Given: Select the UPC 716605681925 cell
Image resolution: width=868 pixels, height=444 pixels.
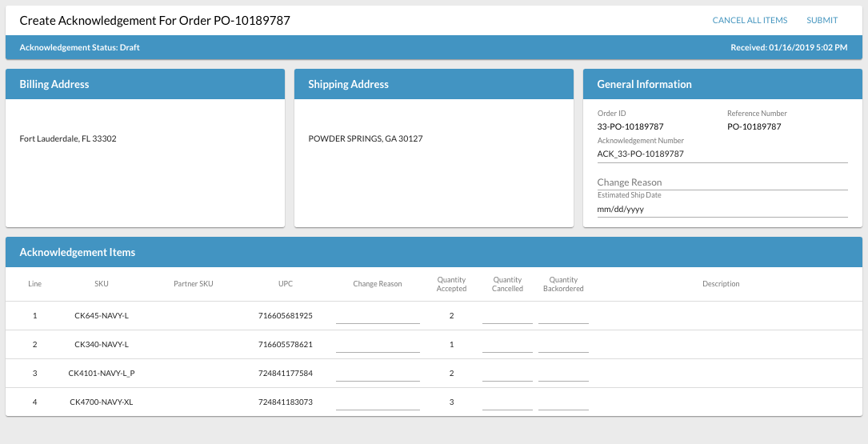Looking at the screenshot, I should 285,316.
